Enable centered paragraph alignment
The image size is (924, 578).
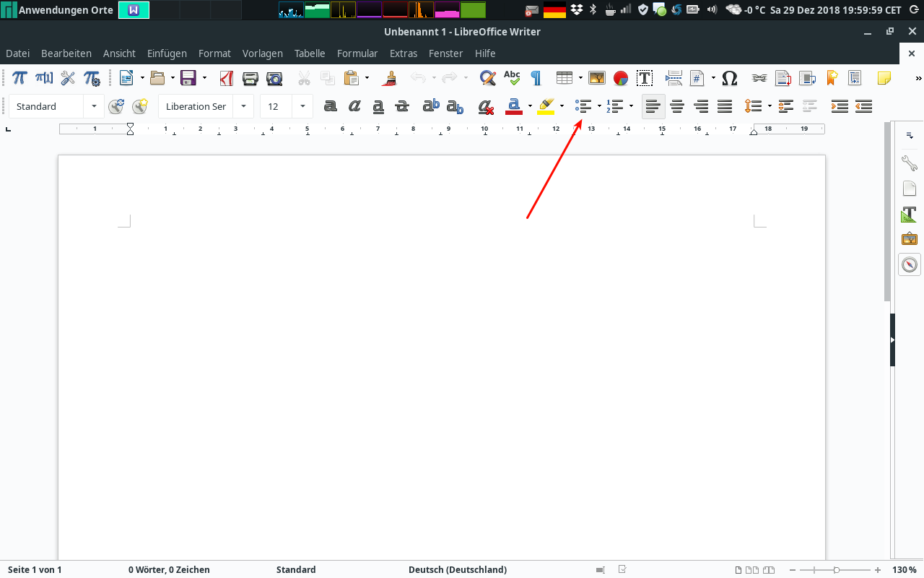(x=677, y=106)
